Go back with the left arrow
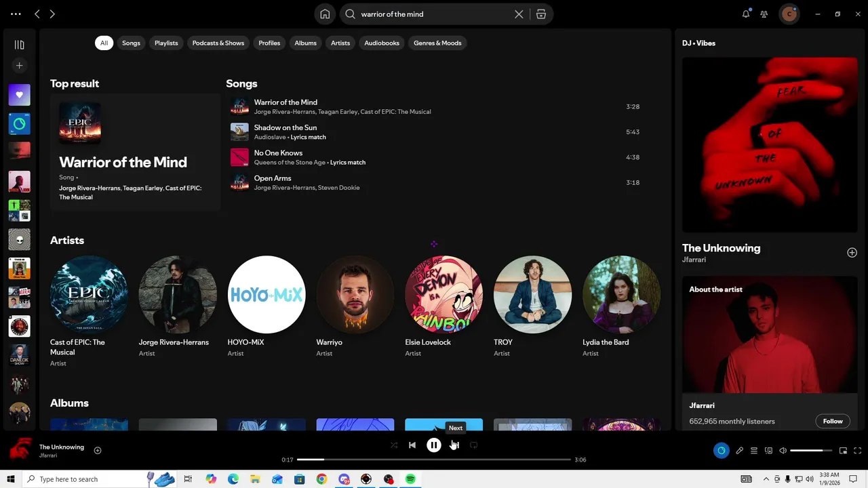Image resolution: width=868 pixels, height=488 pixels. tap(37, 14)
